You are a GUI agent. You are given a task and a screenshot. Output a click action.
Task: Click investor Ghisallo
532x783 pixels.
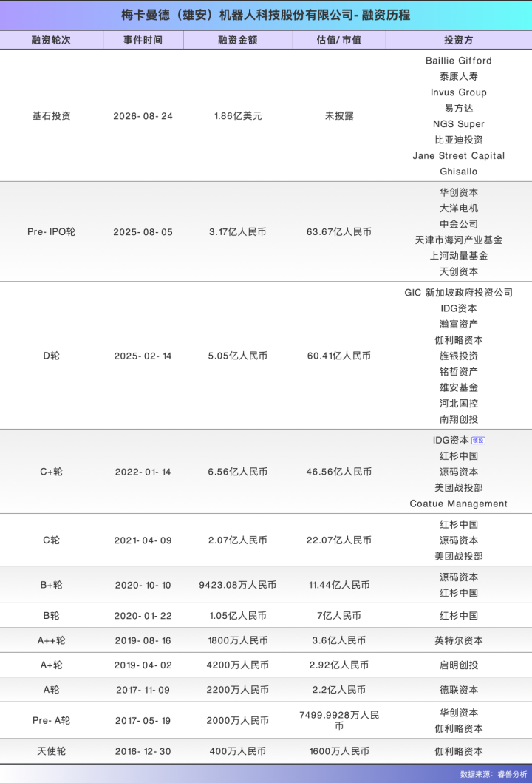pyautogui.click(x=459, y=172)
